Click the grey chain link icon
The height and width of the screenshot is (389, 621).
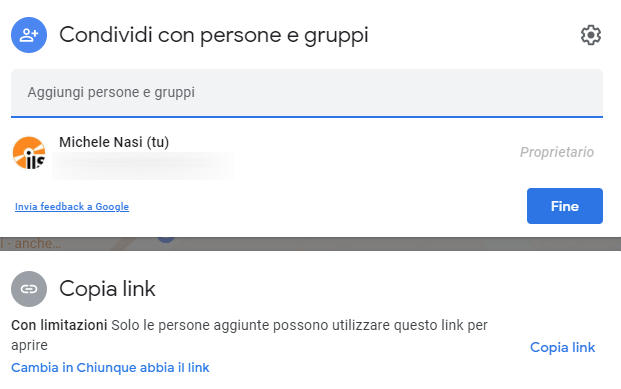29,289
